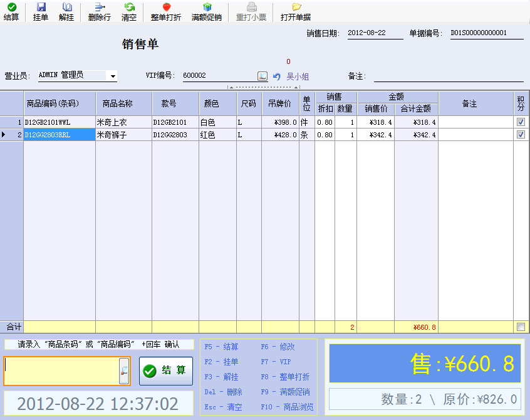
Task: Click the 结算 checkout toolbar icon
Action: click(x=11, y=11)
